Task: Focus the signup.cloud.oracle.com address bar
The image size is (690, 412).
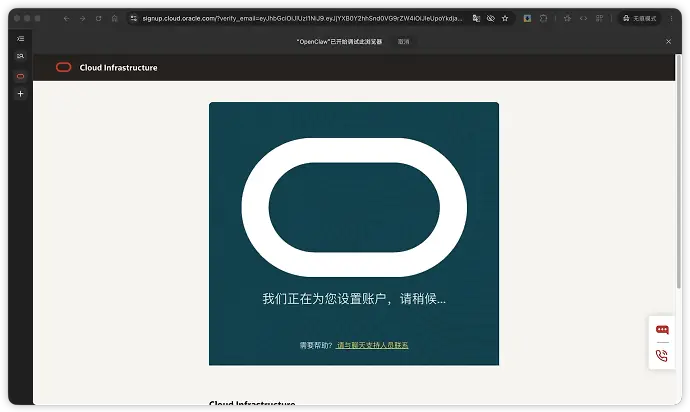Action: coord(302,18)
